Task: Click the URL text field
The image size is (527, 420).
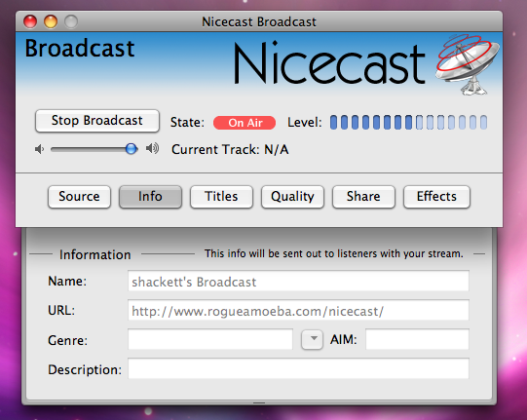Action: [x=298, y=311]
